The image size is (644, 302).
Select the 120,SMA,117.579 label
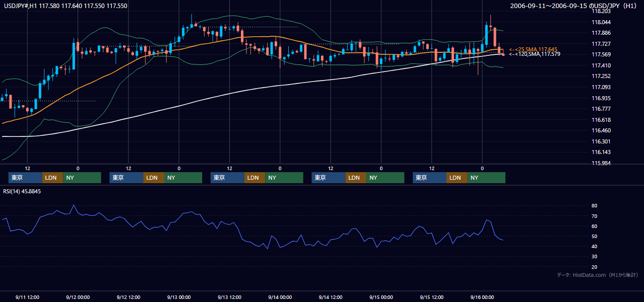(x=535, y=54)
